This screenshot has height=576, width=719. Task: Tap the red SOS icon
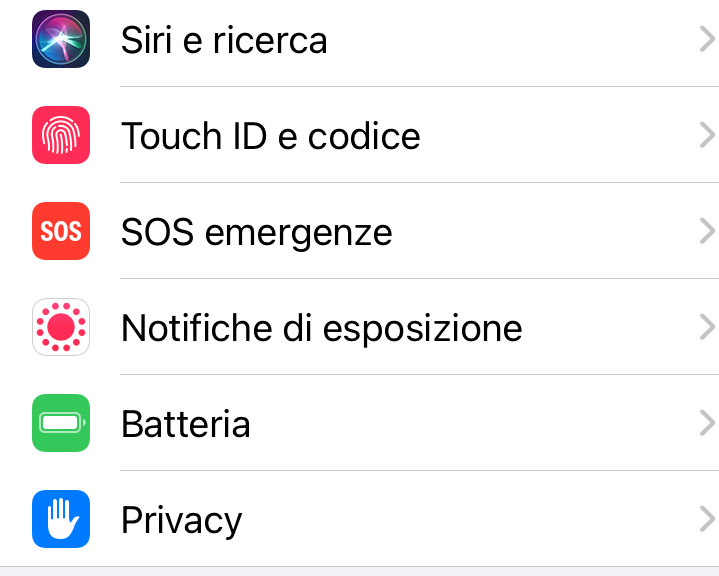point(61,231)
